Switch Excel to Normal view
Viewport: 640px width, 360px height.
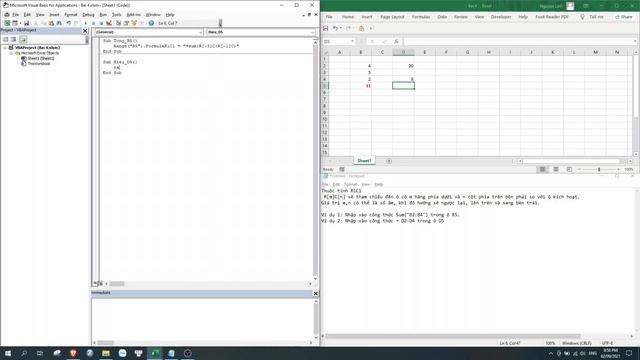(x=542, y=169)
